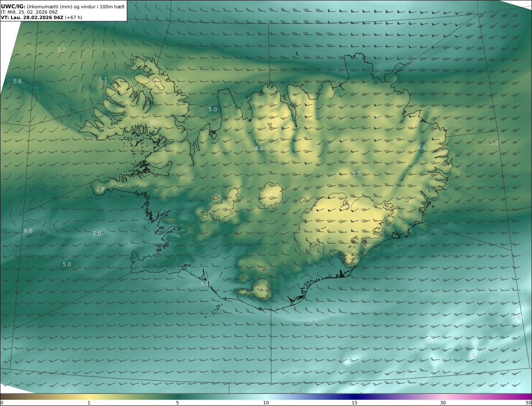Select the light cyan colorbar at 10
The height and width of the screenshot is (406, 532).
click(x=266, y=397)
